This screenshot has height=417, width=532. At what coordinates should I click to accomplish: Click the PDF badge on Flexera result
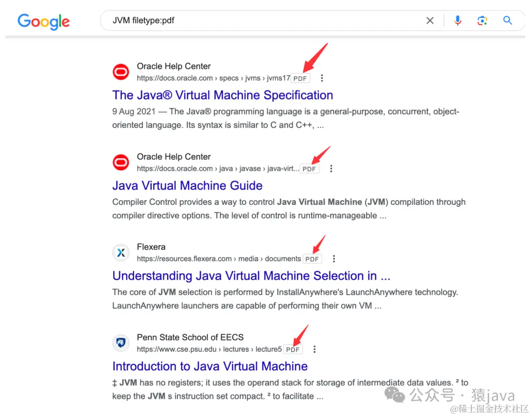coord(312,259)
